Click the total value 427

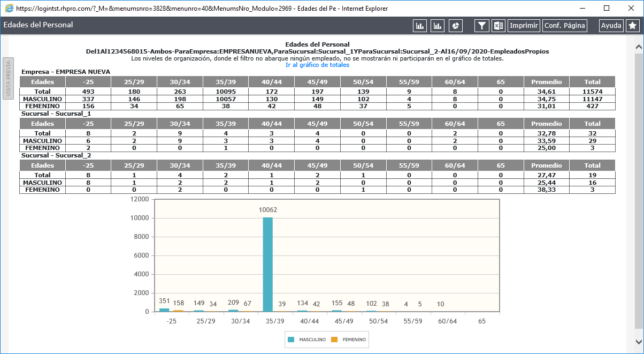[592, 106]
